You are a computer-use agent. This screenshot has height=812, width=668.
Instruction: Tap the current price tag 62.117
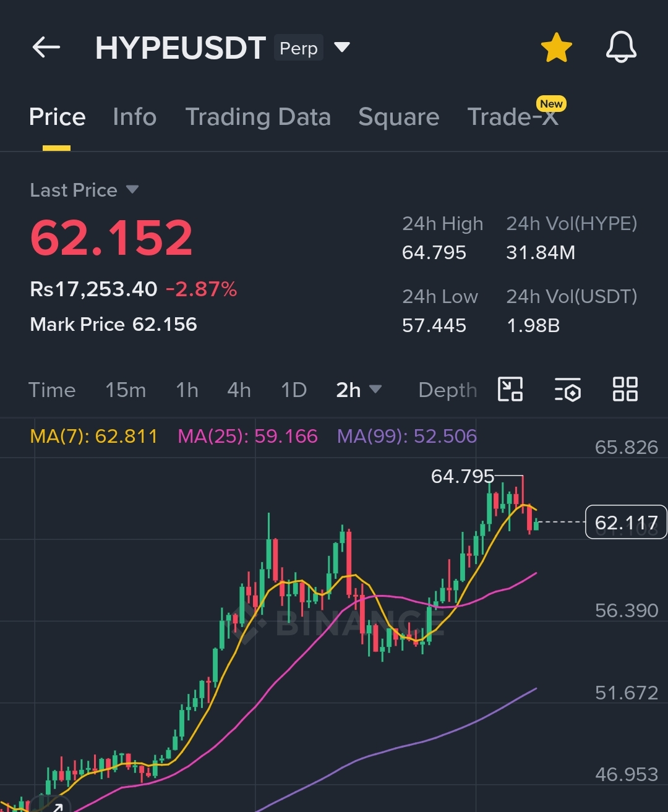click(626, 523)
